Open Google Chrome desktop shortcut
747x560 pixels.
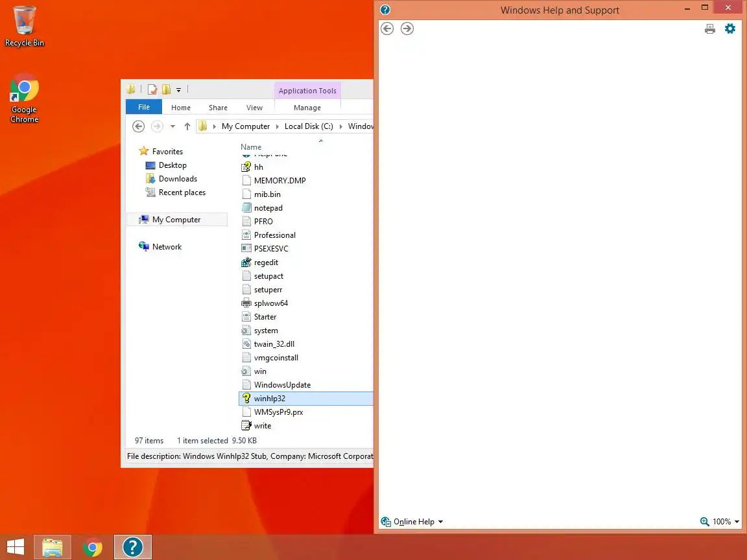pos(24,98)
